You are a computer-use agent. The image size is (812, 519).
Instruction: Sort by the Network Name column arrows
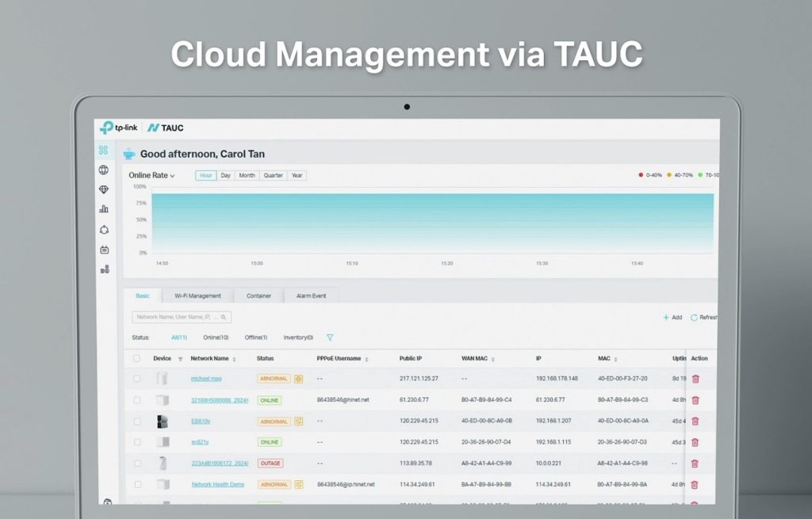(235, 359)
